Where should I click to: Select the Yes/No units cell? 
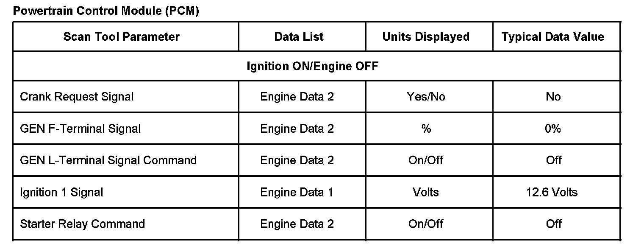pos(426,97)
